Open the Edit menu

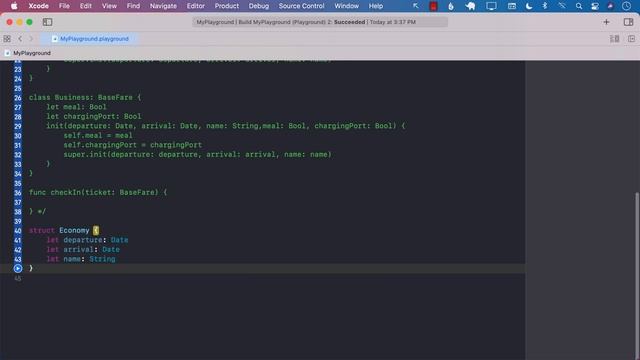coord(86,6)
